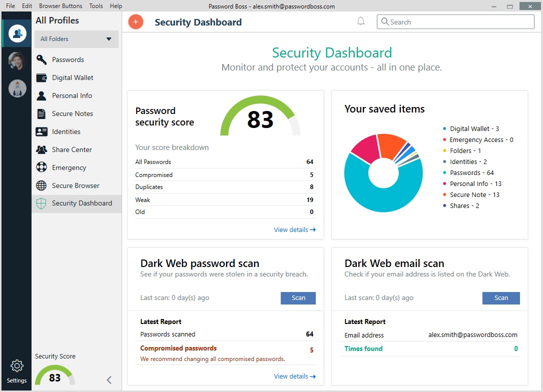Click the Folders - 1 legend entry
Screen dimensions: 543x392
click(462, 151)
